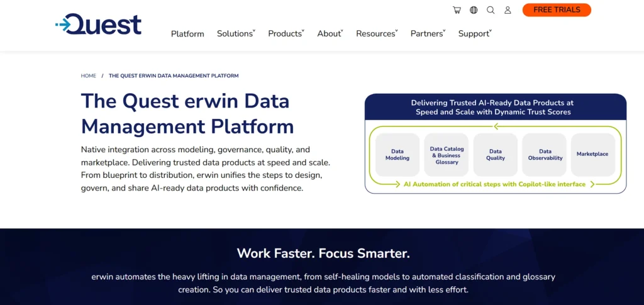Click the current page breadcrumb text
Image resolution: width=644 pixels, height=305 pixels.
click(x=174, y=76)
